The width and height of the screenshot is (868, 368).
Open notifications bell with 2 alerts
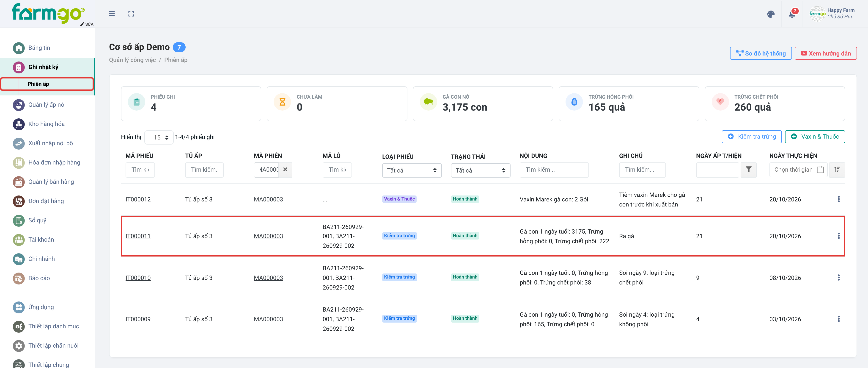(x=792, y=14)
